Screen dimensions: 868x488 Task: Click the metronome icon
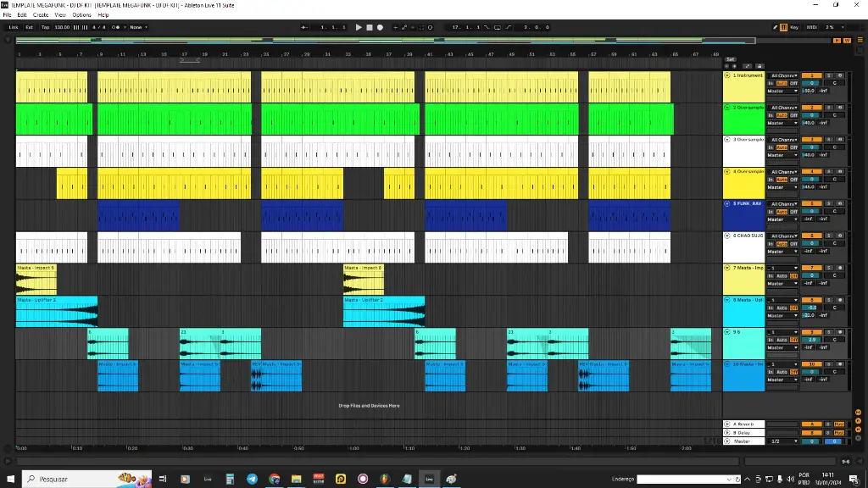(x=115, y=27)
